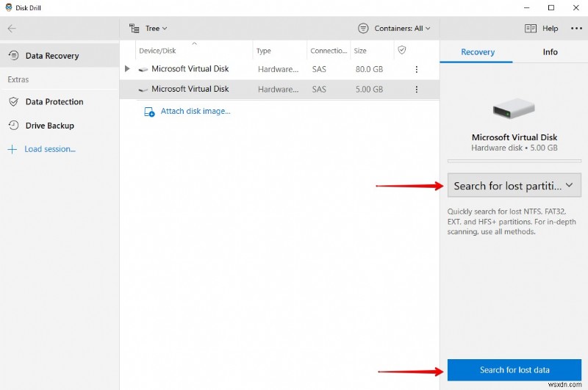This screenshot has height=390, width=588.
Task: Switch to the Info tab
Action: point(550,52)
